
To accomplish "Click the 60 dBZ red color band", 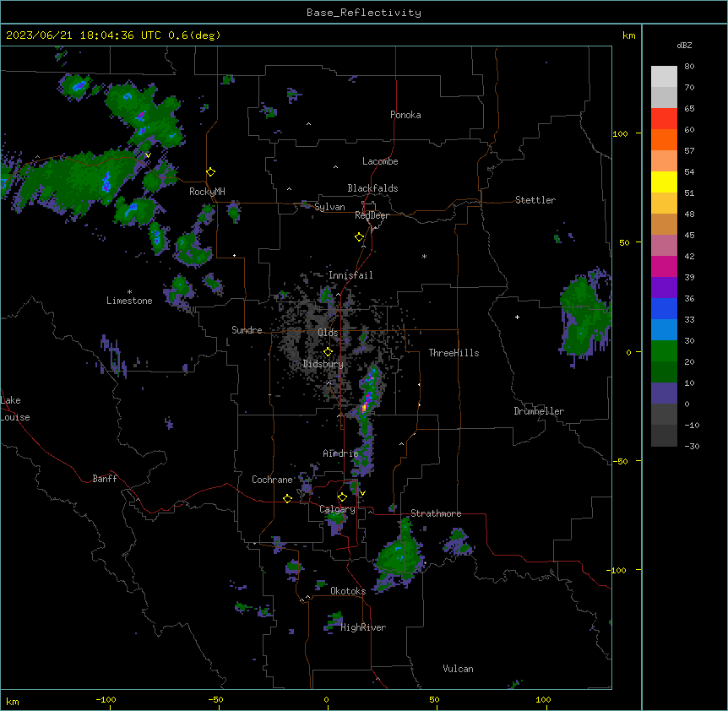I will pyautogui.click(x=664, y=119).
